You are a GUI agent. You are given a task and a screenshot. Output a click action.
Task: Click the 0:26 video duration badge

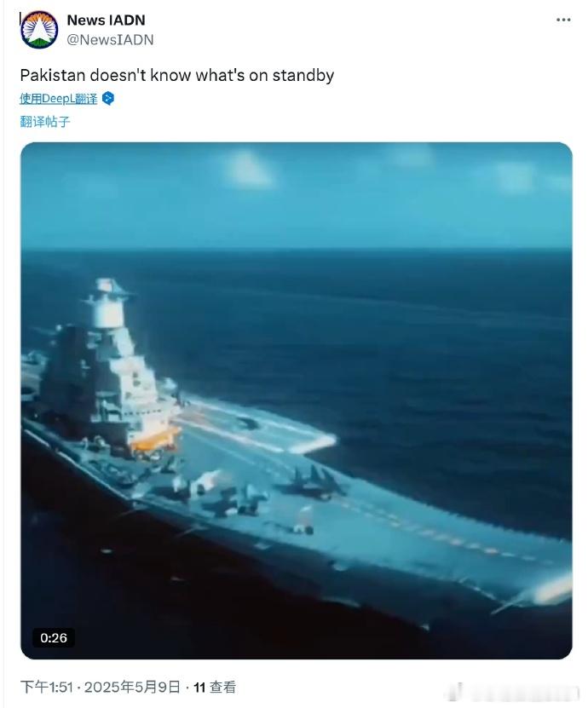coord(54,637)
